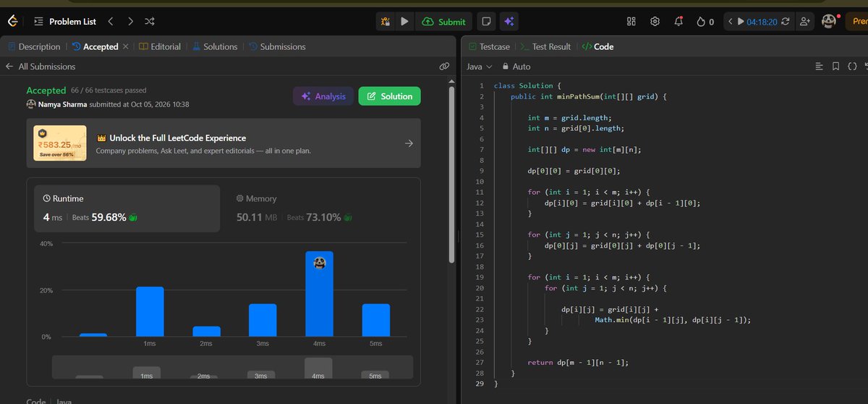Open the profile avatar menu
Viewport: 868px width, 404px height.
click(x=830, y=22)
